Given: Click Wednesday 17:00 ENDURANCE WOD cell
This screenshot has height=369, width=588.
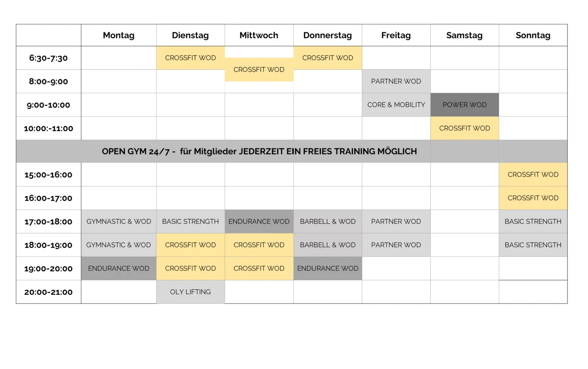Looking at the screenshot, I should point(259,222).
